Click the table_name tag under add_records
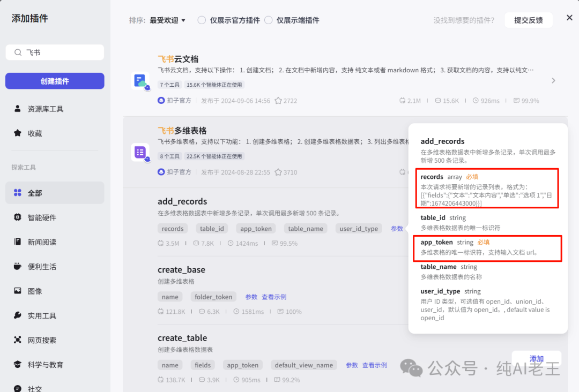The width and height of the screenshot is (579, 392). (306, 229)
